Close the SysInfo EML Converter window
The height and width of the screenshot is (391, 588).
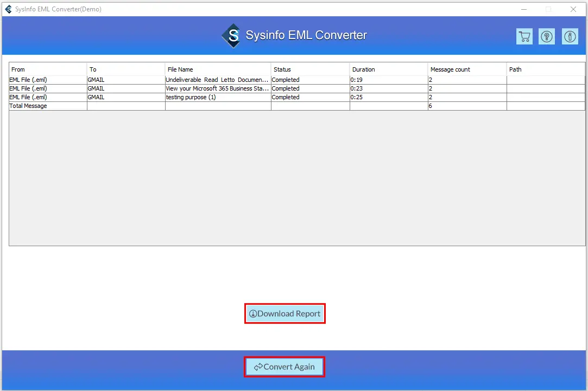coord(573,9)
